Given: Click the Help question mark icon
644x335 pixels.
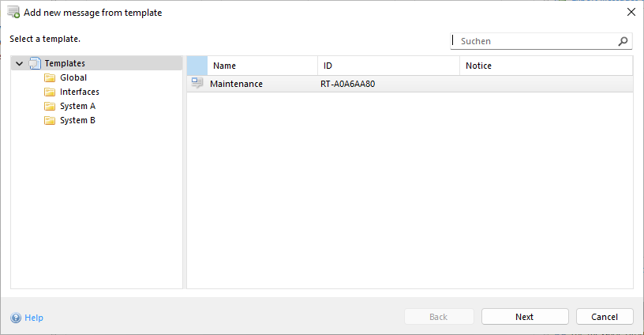Looking at the screenshot, I should pos(16,318).
